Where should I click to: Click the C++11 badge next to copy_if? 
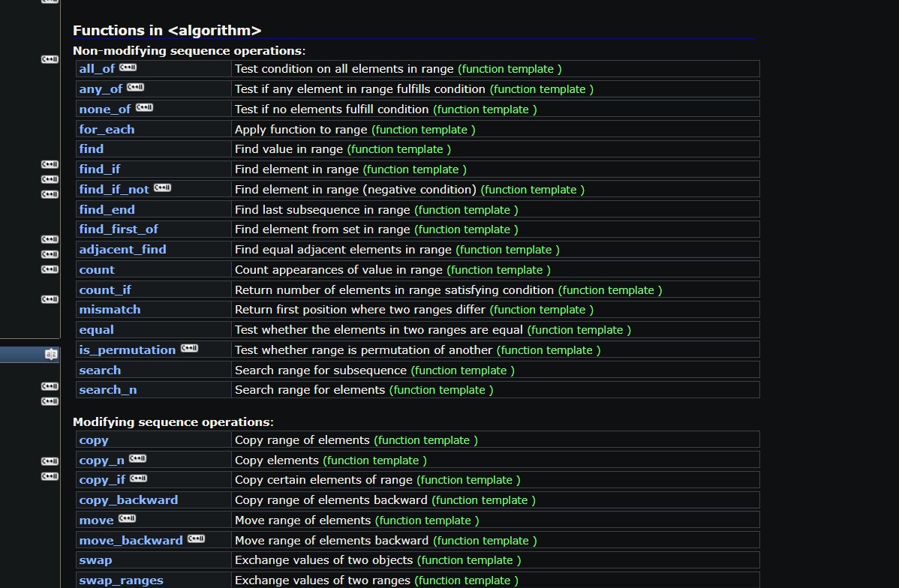(138, 479)
